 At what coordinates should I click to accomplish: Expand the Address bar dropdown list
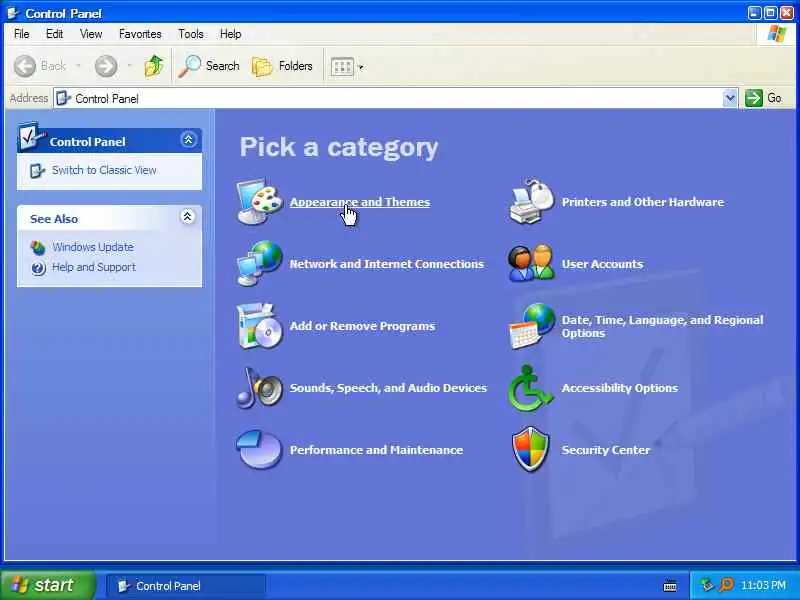coord(730,98)
